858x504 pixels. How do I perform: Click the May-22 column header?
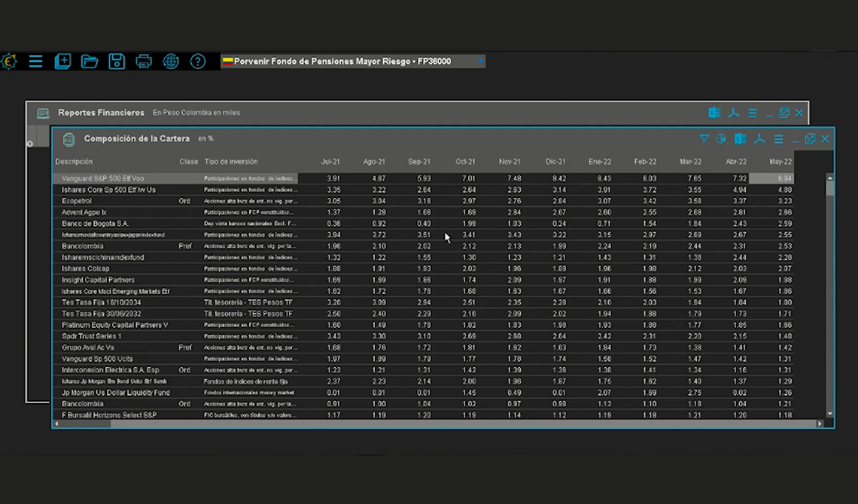780,162
